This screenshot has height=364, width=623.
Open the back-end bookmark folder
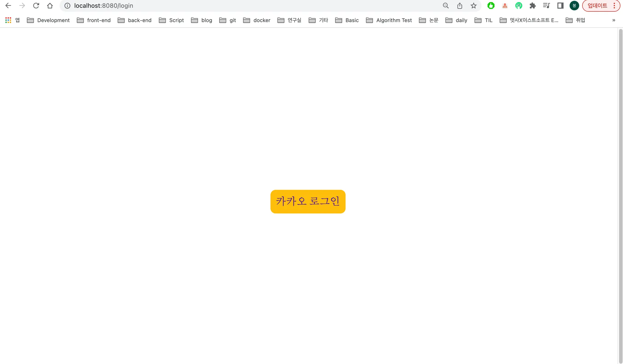coord(135,20)
